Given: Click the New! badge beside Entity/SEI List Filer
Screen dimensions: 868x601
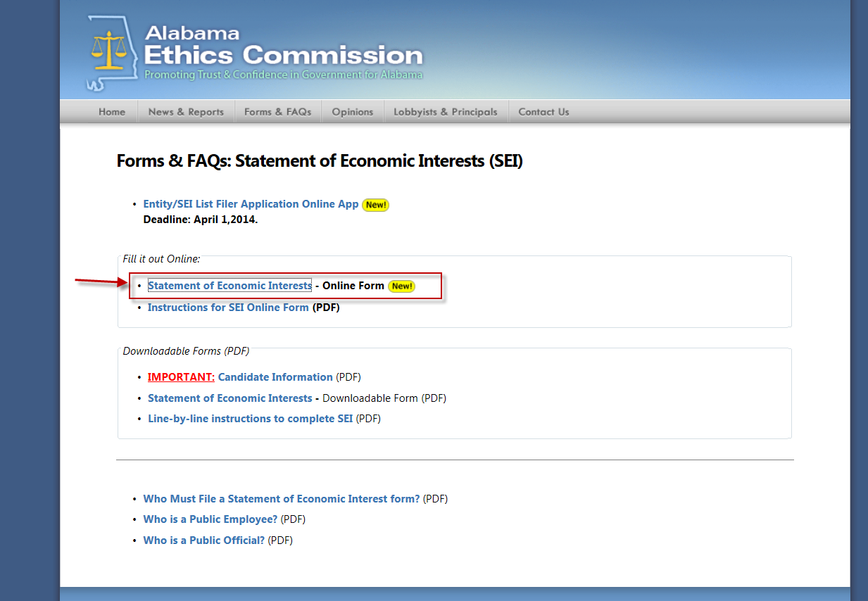Looking at the screenshot, I should 375,205.
